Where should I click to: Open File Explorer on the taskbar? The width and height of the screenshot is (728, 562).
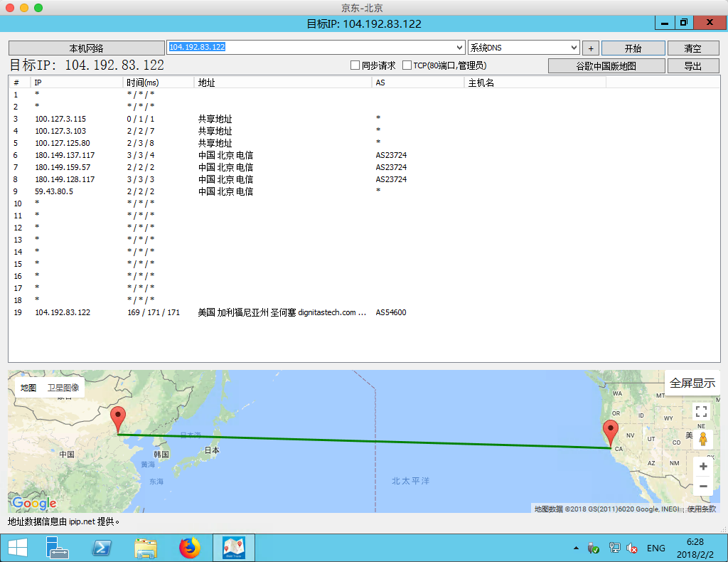pos(146,548)
